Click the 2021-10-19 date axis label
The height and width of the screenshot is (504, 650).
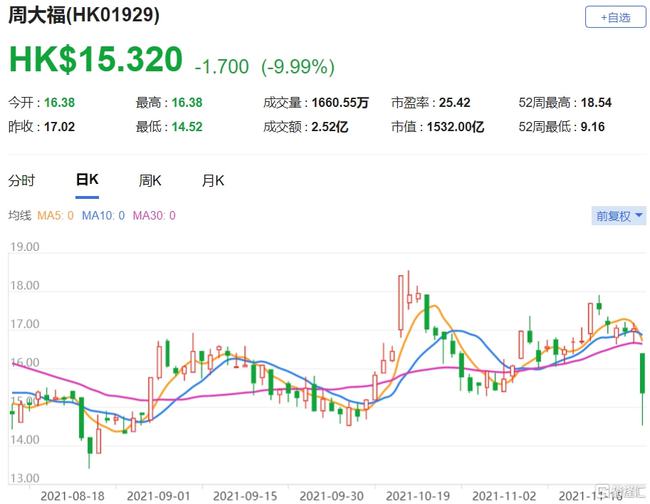click(418, 496)
